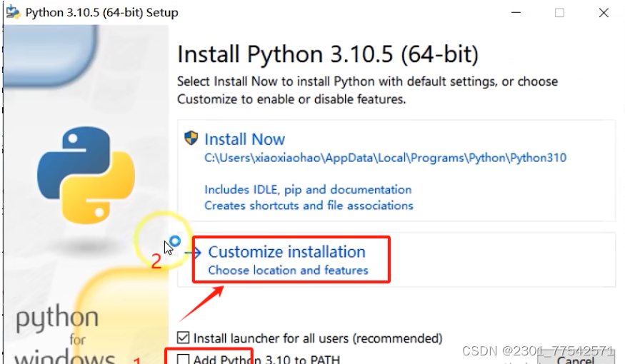The image size is (625, 364).
Task: Click the Install Now option
Action: [x=396, y=171]
